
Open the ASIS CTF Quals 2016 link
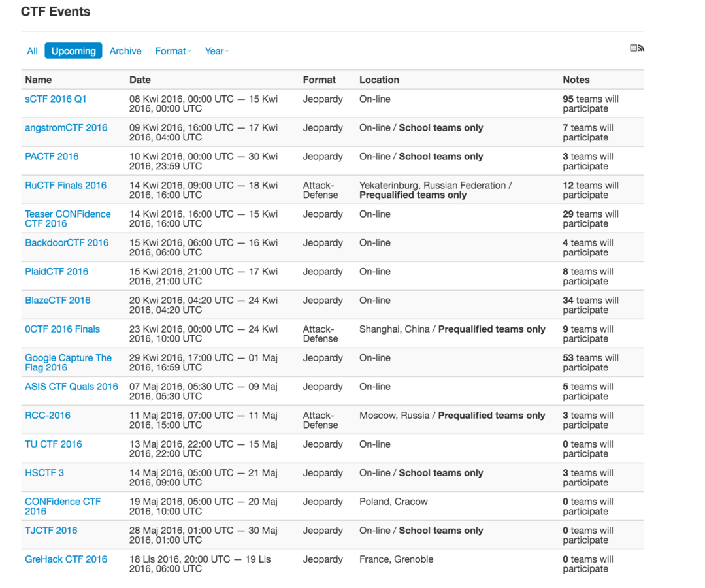(x=71, y=387)
